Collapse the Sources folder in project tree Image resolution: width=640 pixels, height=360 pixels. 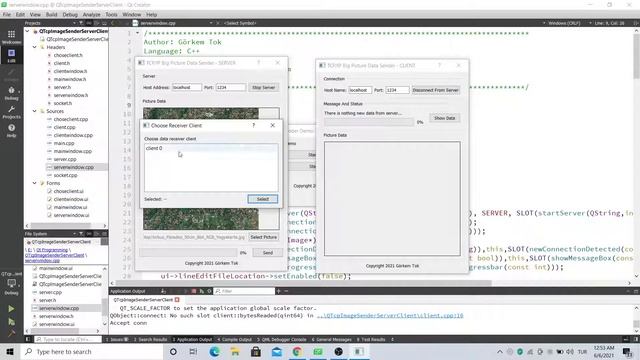coord(35,111)
